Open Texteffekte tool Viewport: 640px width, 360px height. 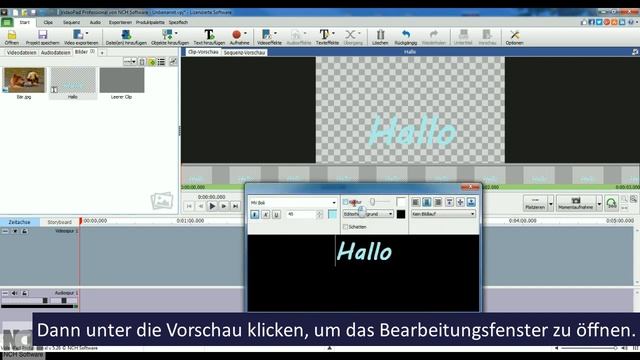pos(324,35)
